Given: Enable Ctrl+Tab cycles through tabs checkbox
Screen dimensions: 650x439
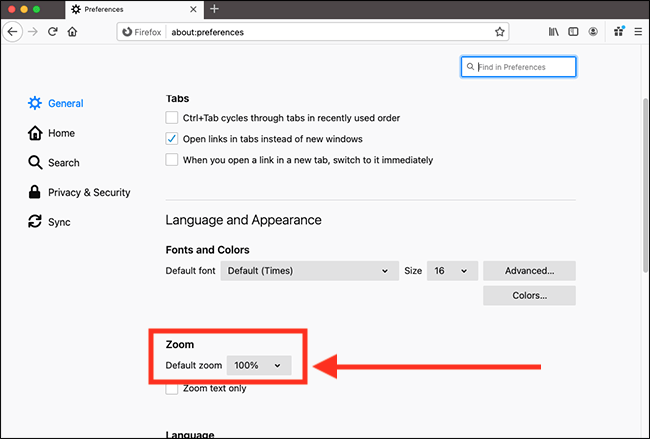Looking at the screenshot, I should pos(172,118).
